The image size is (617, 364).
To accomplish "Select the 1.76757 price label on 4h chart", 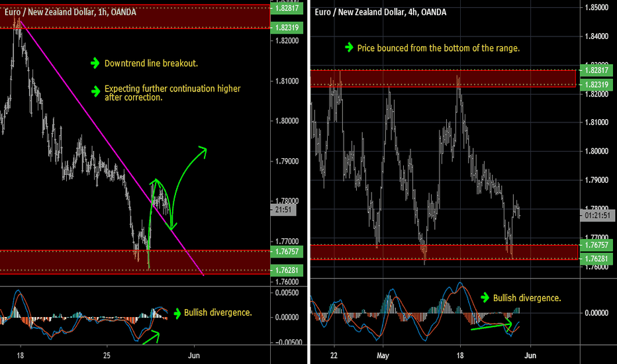I will pos(596,245).
